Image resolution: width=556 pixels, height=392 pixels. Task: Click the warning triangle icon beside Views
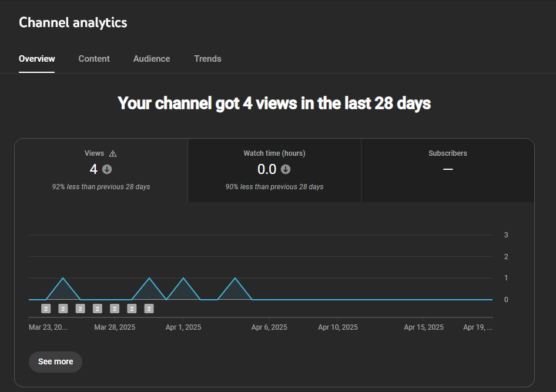tap(113, 153)
